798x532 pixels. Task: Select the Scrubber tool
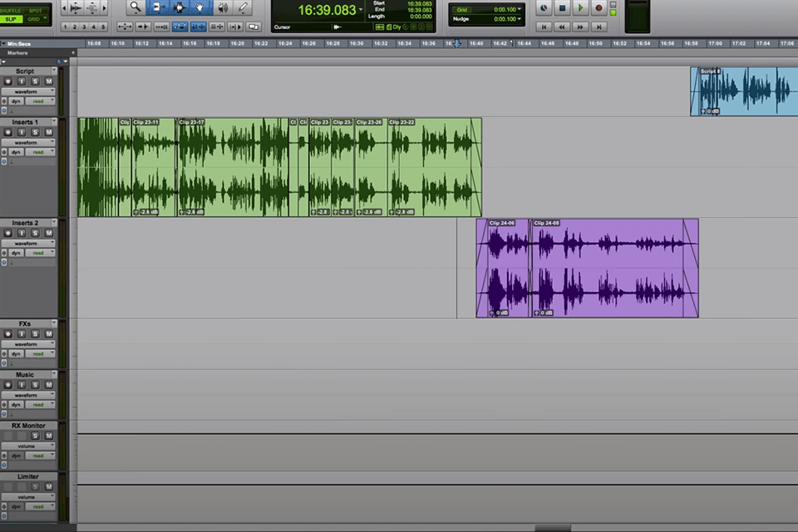pyautogui.click(x=222, y=7)
